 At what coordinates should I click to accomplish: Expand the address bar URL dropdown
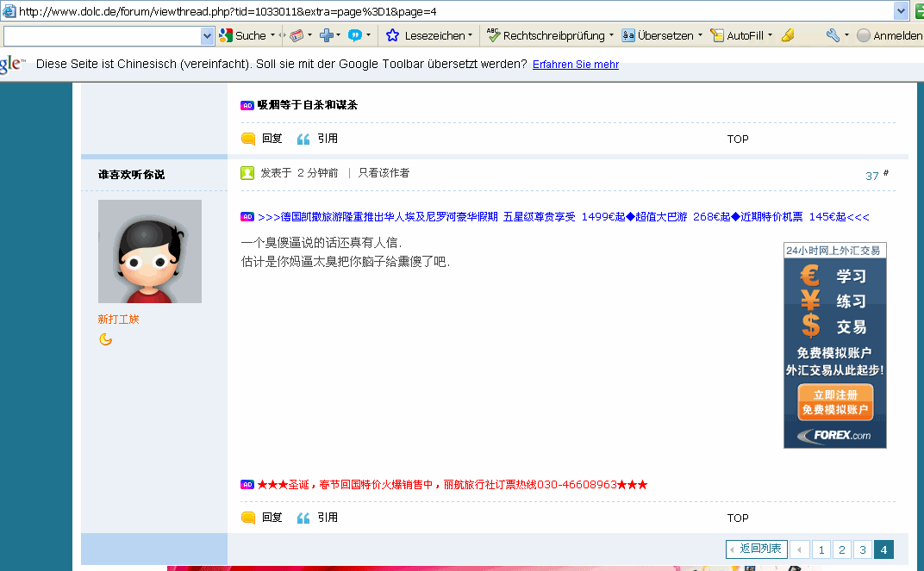point(902,11)
